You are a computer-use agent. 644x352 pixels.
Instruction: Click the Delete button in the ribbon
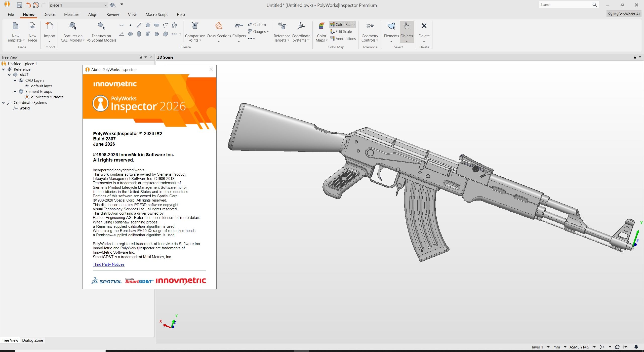coord(424,32)
